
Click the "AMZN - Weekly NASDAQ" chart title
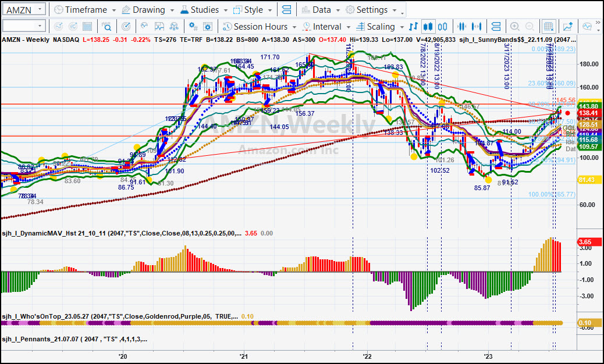[40, 40]
